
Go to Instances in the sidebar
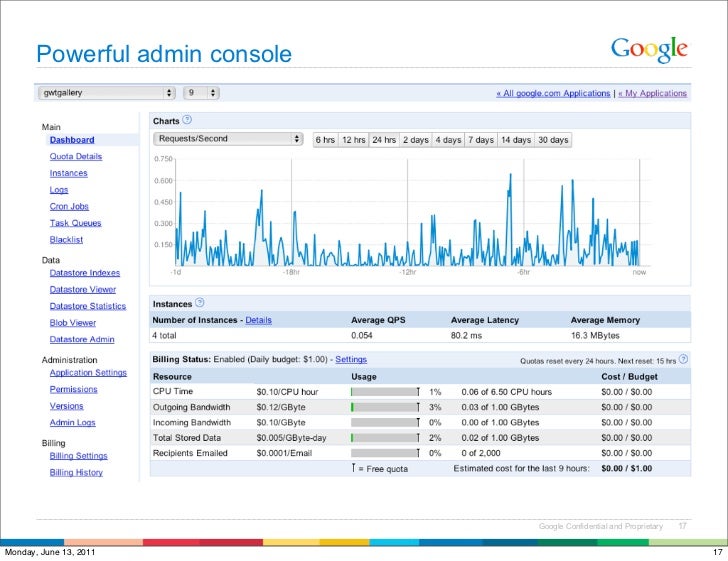click(x=68, y=173)
